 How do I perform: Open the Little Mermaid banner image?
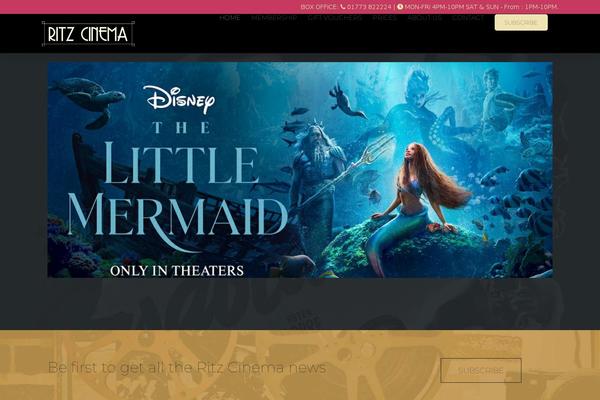pos(300,170)
